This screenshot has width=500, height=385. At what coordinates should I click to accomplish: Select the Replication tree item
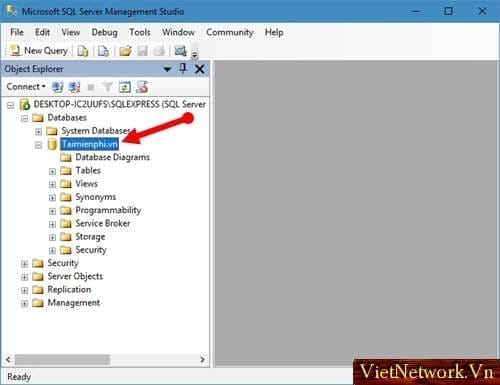69,290
